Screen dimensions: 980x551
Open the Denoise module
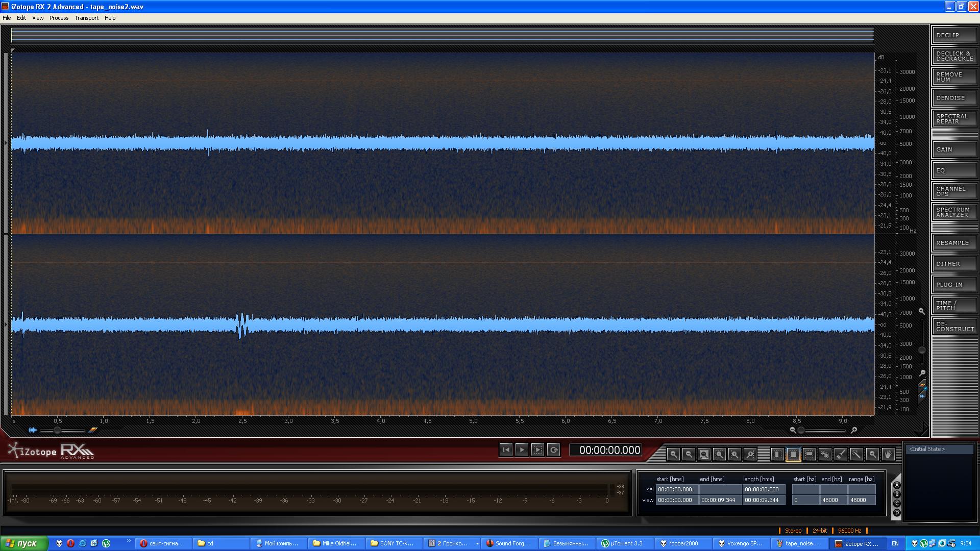tap(954, 97)
